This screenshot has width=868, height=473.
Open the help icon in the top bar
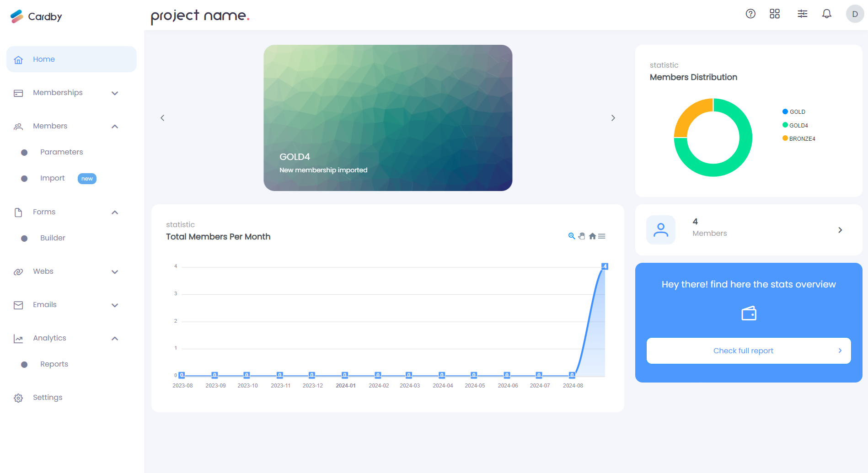click(x=750, y=14)
